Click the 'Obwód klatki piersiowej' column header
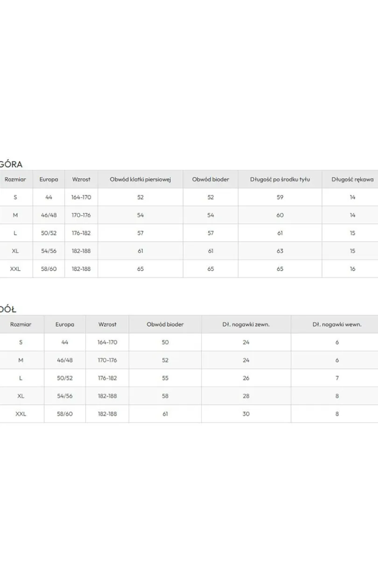378x588 pixels. (x=140, y=179)
